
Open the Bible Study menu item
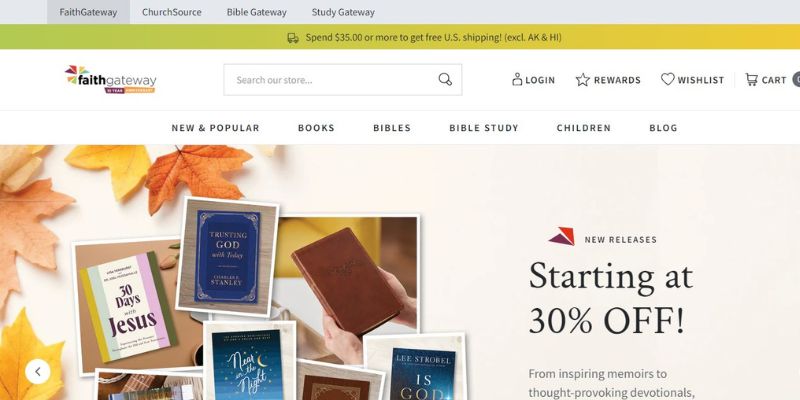pos(484,128)
